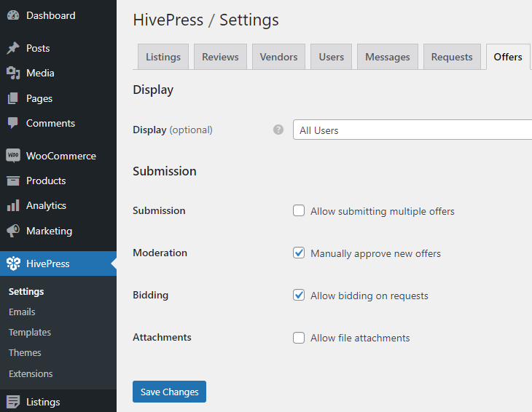Open the Comments menu item
This screenshot has height=412, width=532.
tap(58, 123)
